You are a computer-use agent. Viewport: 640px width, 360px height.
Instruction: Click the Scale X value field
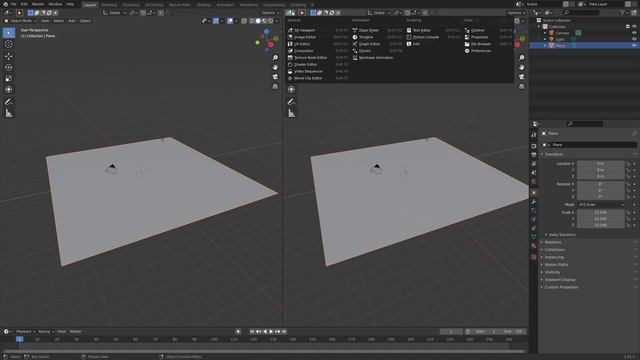600,213
